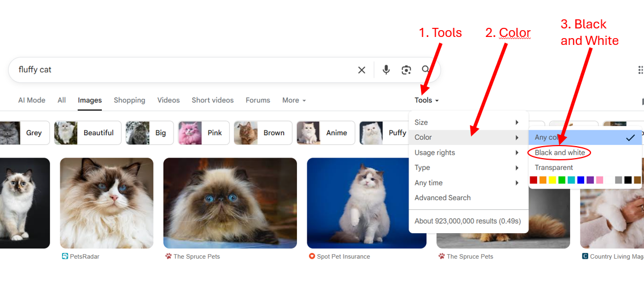Image resolution: width=644 pixels, height=282 pixels.
Task: Switch to the AI Mode tab
Action: [x=32, y=100]
